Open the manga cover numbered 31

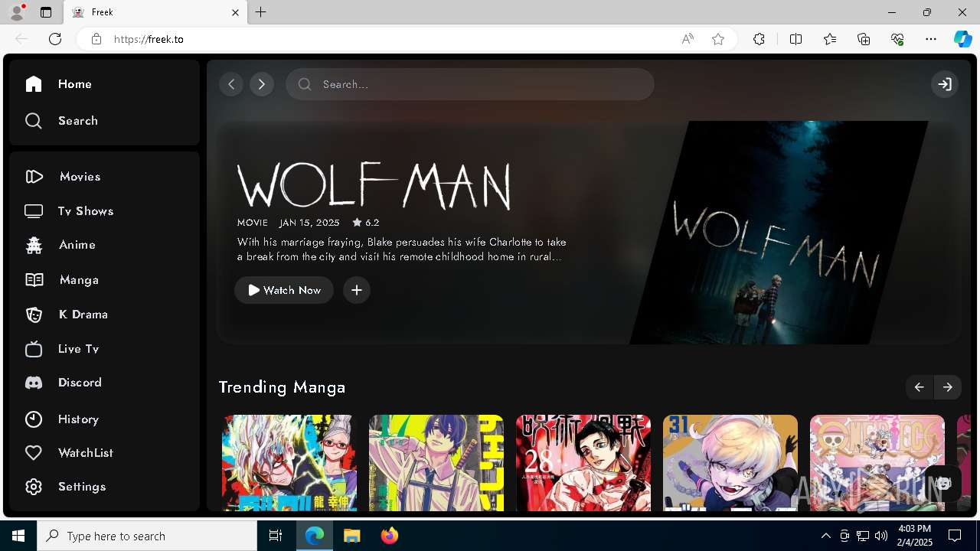(730, 463)
